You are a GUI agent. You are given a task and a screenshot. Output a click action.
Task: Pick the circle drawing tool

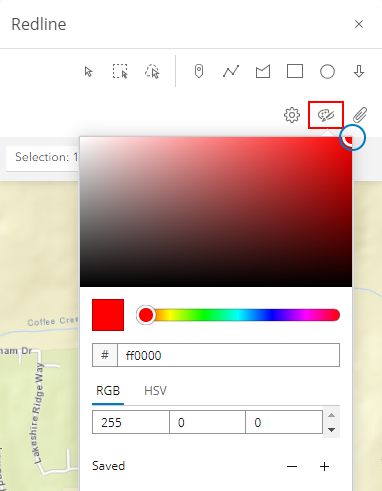327,71
